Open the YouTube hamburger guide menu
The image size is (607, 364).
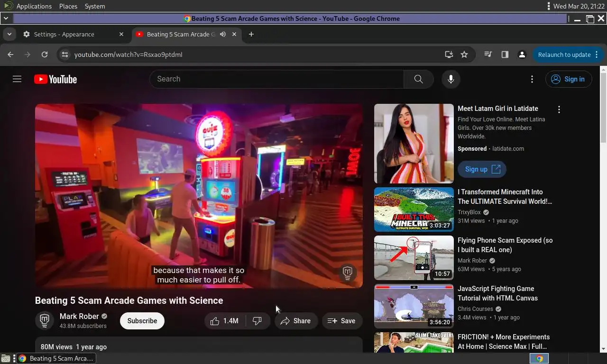17,79
